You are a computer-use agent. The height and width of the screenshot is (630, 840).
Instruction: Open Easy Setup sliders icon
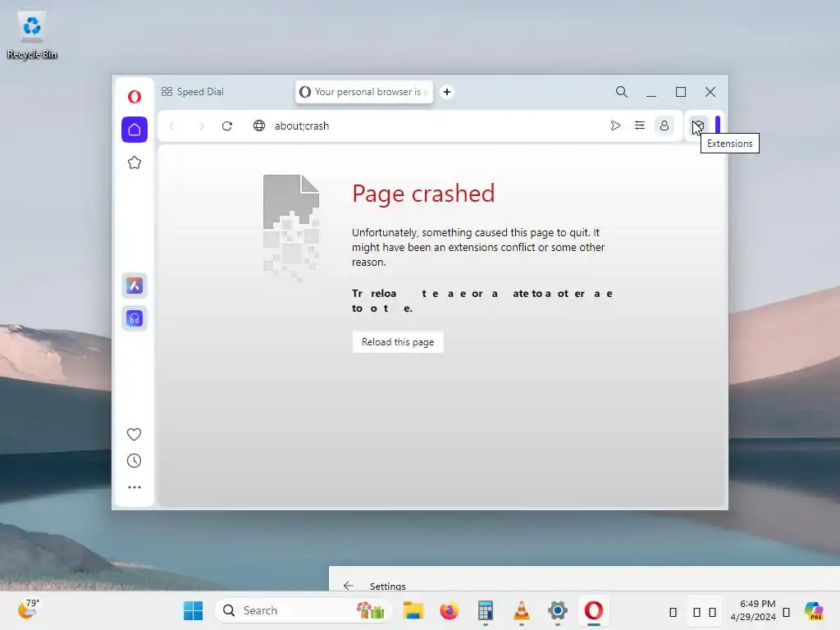640,126
